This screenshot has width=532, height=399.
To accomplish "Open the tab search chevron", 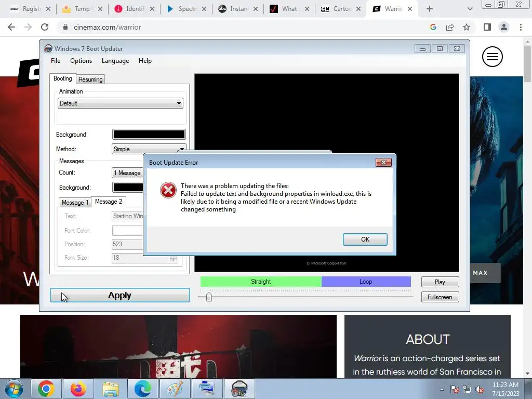I will (470, 9).
